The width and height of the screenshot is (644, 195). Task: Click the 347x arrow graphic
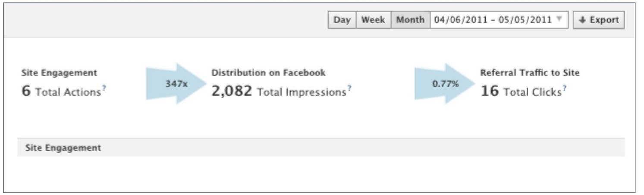tap(176, 84)
